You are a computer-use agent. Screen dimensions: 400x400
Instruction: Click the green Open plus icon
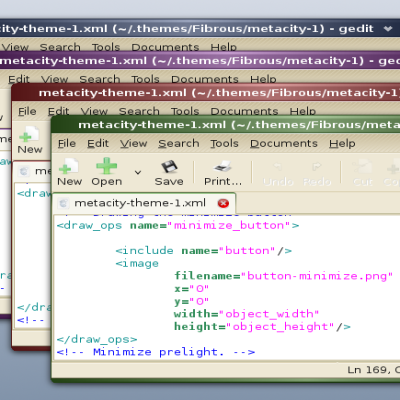click(106, 166)
